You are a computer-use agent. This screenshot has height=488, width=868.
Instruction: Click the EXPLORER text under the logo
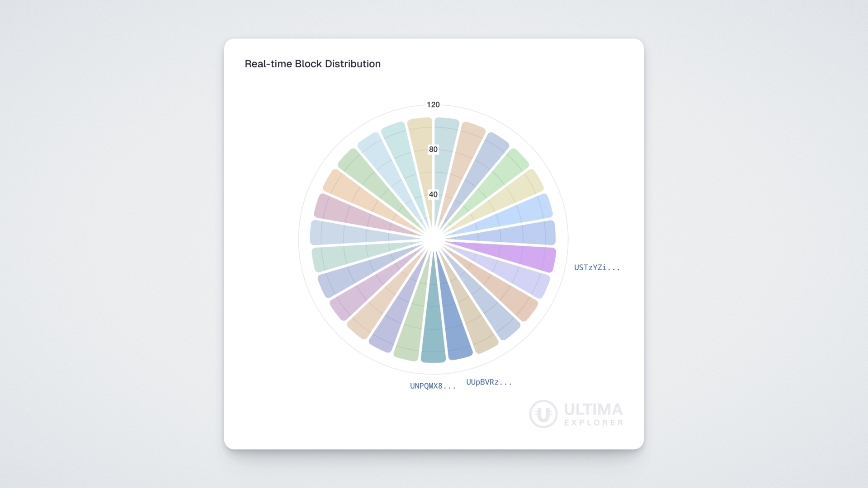tap(594, 423)
